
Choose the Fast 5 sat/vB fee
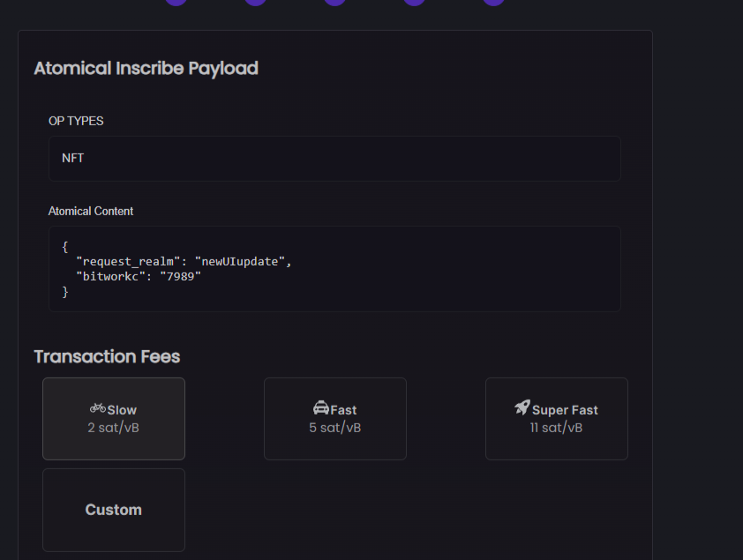(x=335, y=419)
